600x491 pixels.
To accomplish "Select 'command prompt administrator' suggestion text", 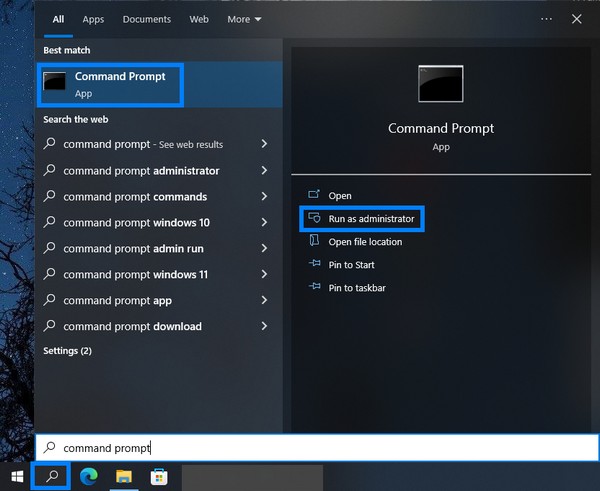I will pyautogui.click(x=141, y=171).
